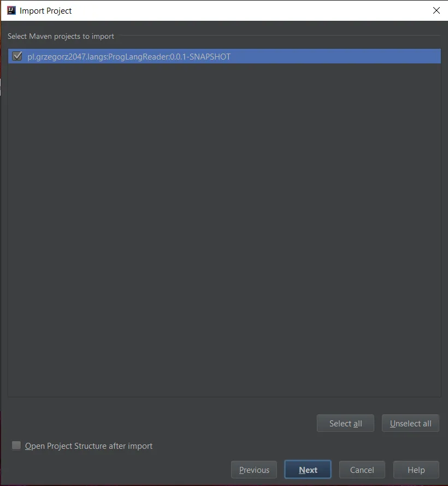
Task: Proceed with the Next button
Action: [308, 470]
